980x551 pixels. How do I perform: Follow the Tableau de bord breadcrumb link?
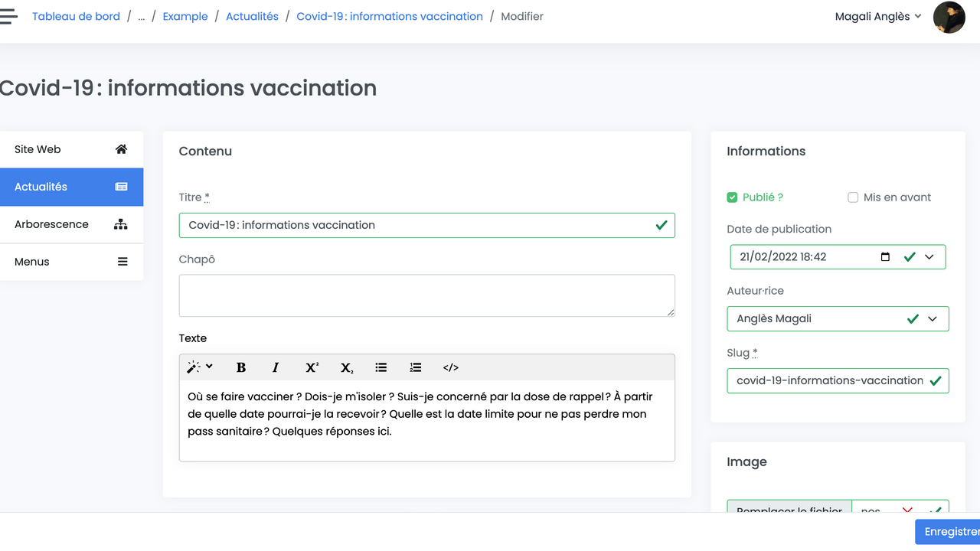pos(76,16)
